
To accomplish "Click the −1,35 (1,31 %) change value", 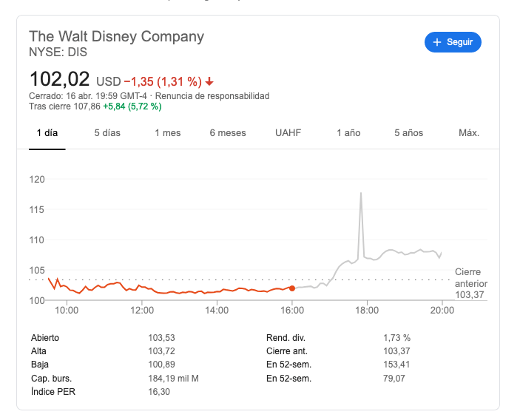I will coord(163,81).
